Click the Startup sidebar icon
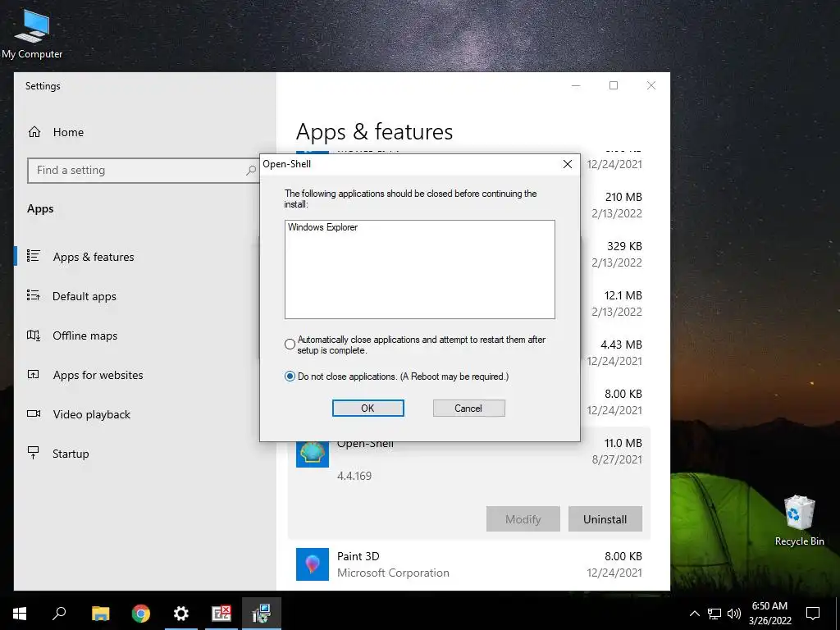 (x=33, y=453)
